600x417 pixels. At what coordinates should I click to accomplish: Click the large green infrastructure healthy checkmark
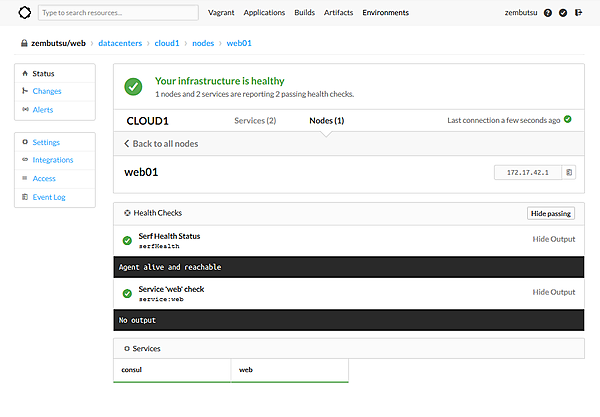pyautogui.click(x=133, y=87)
